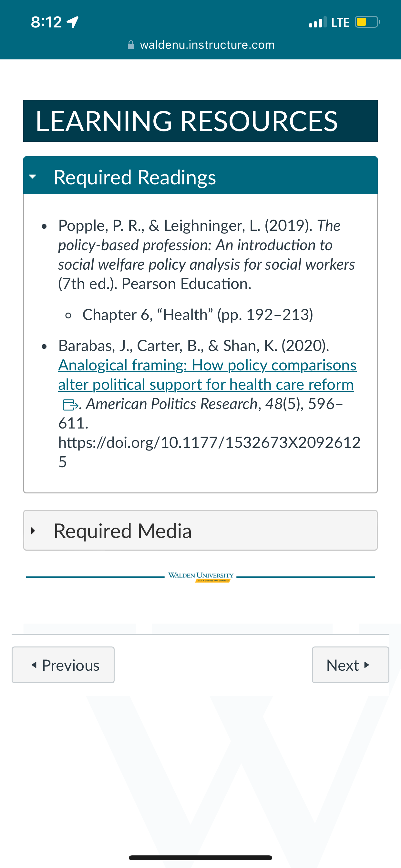
Task: Tap the LEARNING RESOURCES heading banner
Action: click(x=200, y=121)
